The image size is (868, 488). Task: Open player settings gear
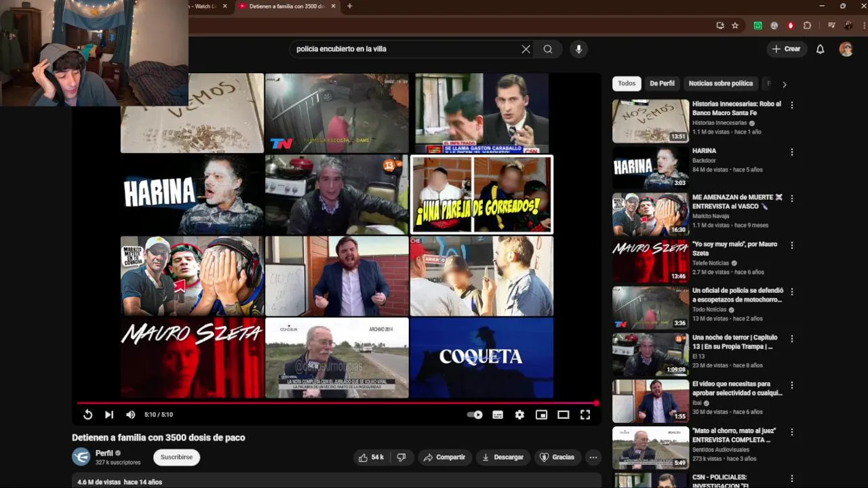[519, 415]
